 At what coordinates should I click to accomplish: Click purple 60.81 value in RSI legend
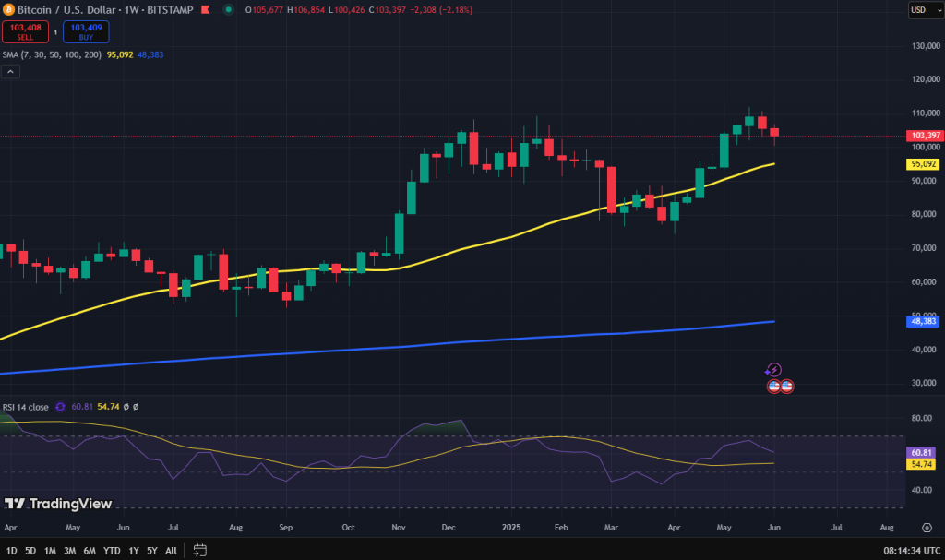(x=82, y=407)
